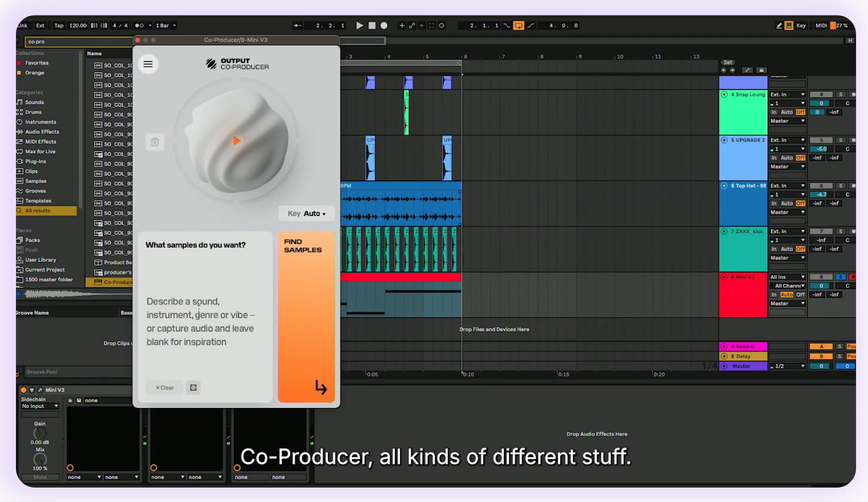Toggle the Punch-In switch
Viewport: 868px width, 502px height.
(x=507, y=25)
